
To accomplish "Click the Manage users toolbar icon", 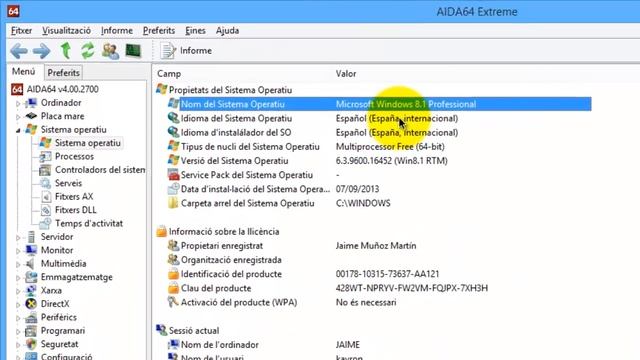I will tap(111, 51).
